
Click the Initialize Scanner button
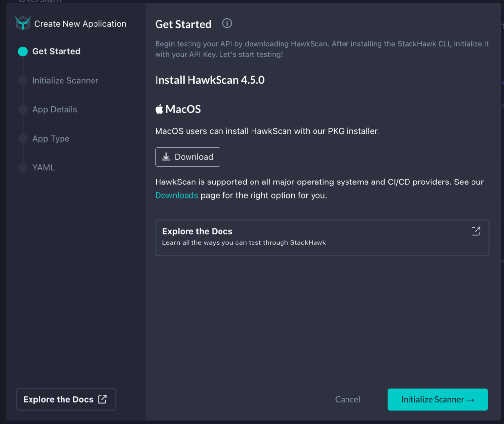438,399
